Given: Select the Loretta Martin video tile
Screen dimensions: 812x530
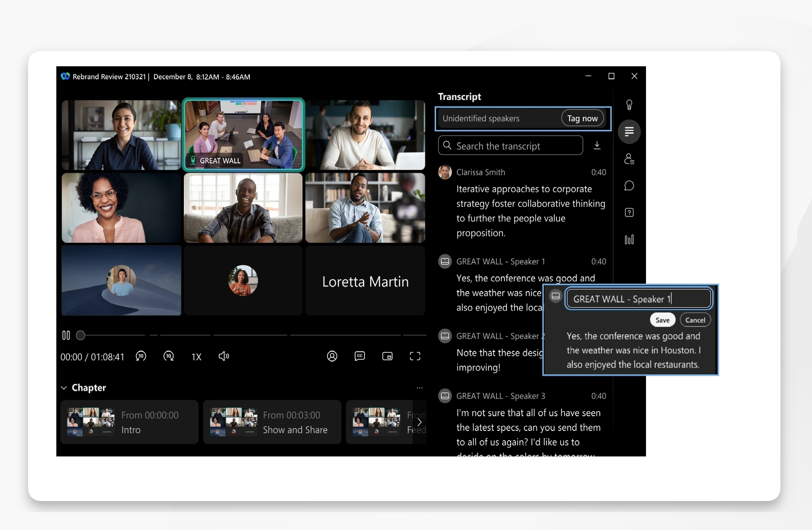Looking at the screenshot, I should click(x=365, y=281).
